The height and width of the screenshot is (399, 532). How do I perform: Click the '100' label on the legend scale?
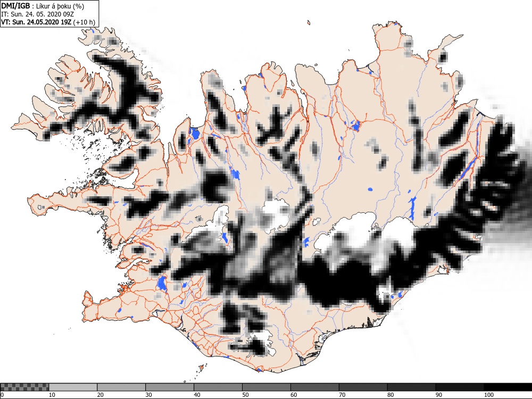point(489,395)
